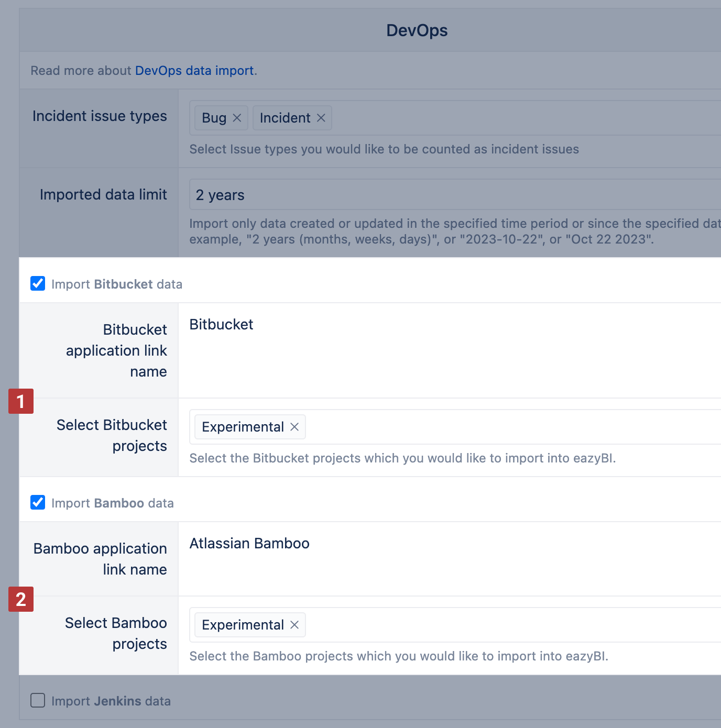This screenshot has height=728, width=721.
Task: Click the Atlassian Bamboo application link name
Action: 249,544
